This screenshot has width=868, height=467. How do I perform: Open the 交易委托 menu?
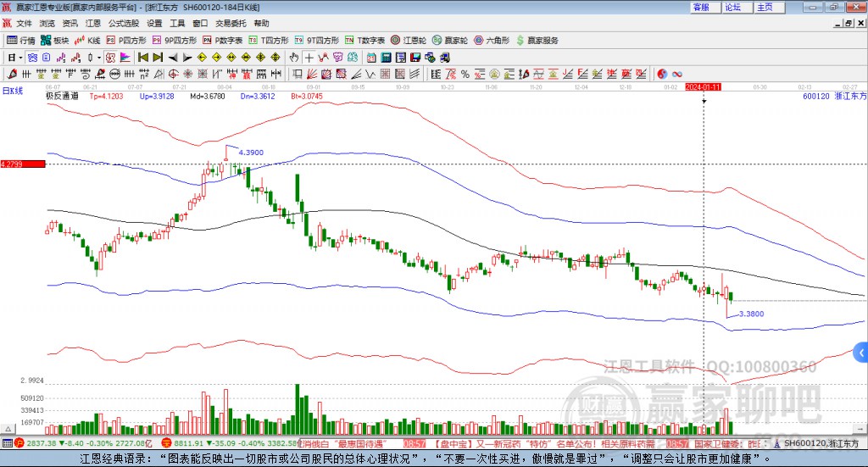click(x=231, y=23)
